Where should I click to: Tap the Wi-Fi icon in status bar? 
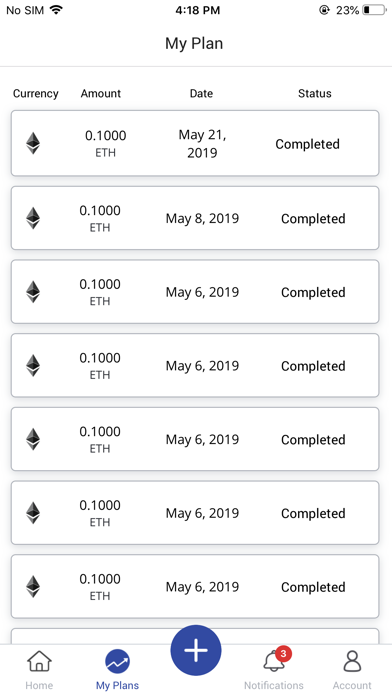pyautogui.click(x=55, y=10)
